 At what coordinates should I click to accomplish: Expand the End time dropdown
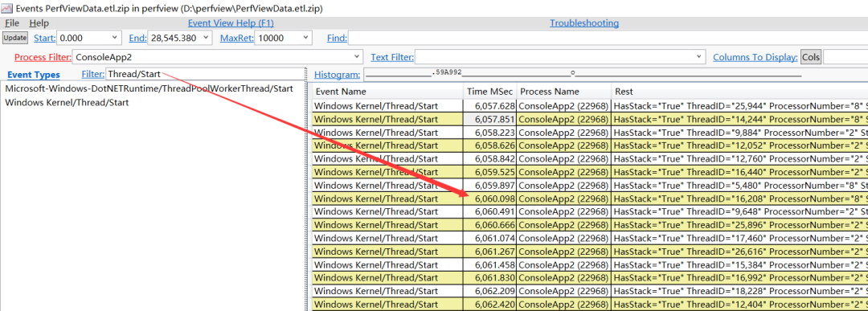point(206,38)
